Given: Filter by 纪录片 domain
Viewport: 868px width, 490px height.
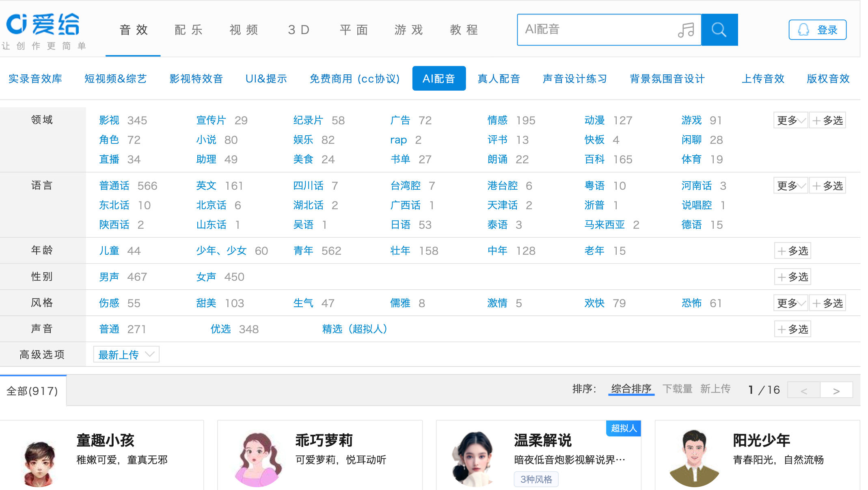Looking at the screenshot, I should coord(308,120).
